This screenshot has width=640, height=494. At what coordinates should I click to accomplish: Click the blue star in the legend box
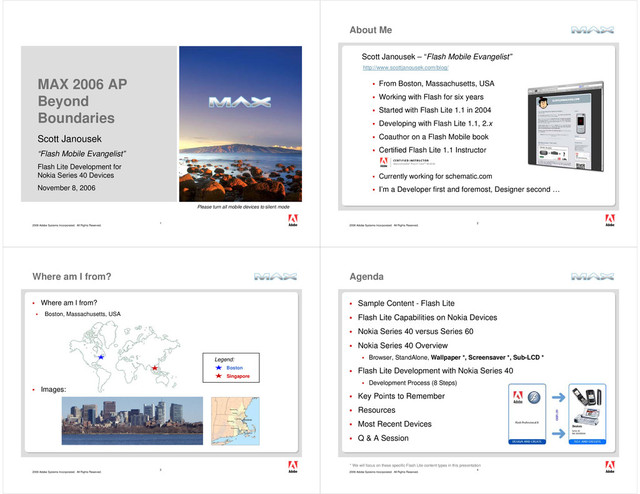pyautogui.click(x=219, y=368)
